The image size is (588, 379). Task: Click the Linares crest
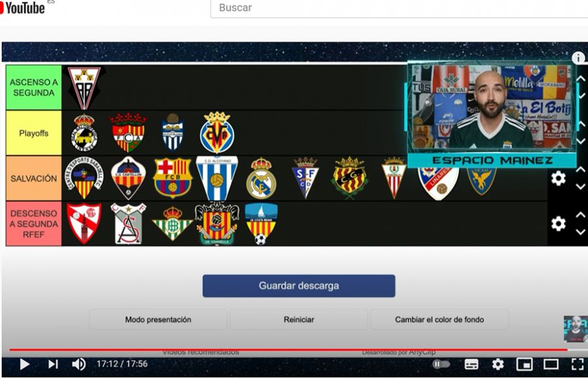tap(438, 184)
